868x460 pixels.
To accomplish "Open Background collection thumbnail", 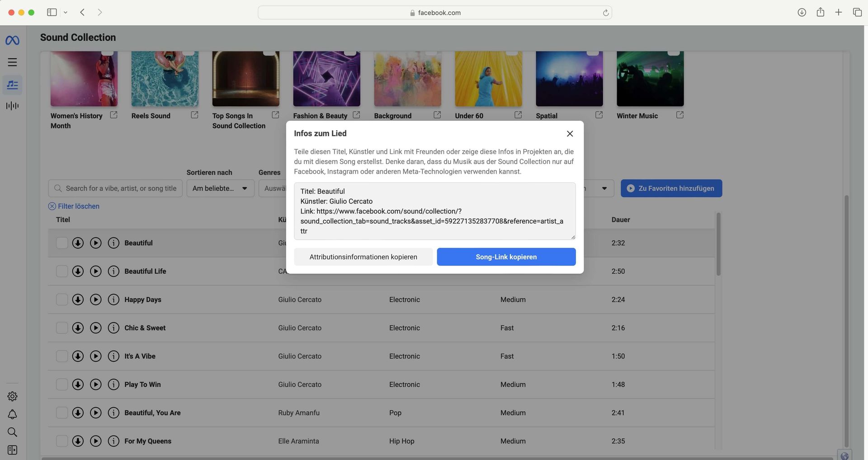I will (x=407, y=79).
